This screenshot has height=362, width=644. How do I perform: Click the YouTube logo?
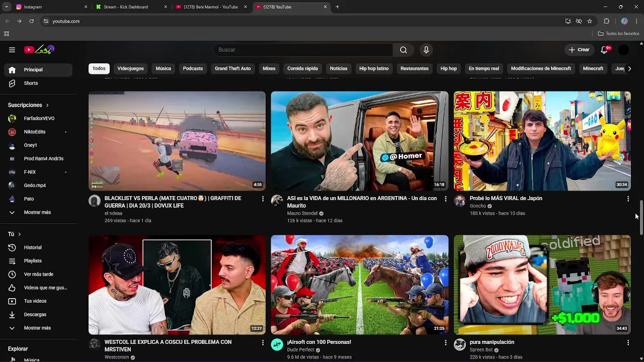coord(39,49)
